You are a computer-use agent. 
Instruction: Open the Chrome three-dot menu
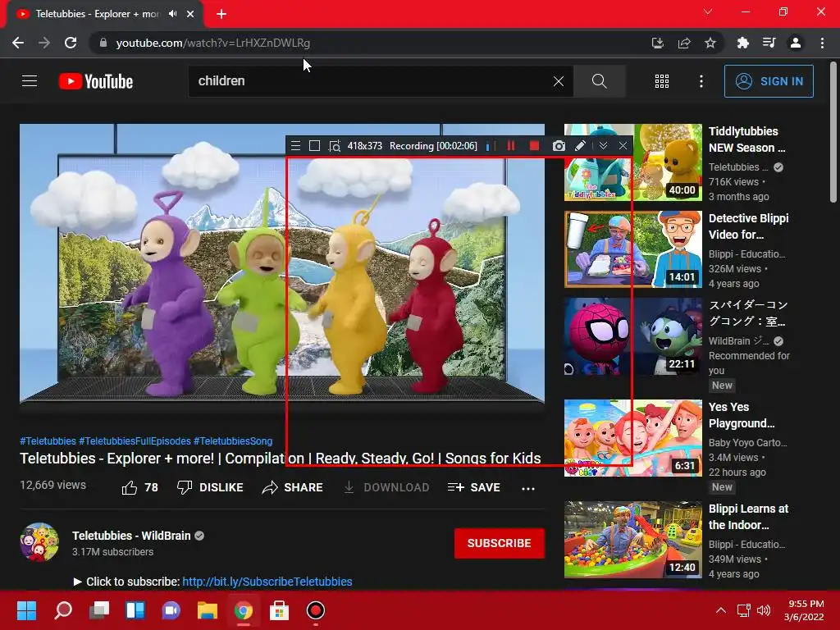pyautogui.click(x=822, y=43)
